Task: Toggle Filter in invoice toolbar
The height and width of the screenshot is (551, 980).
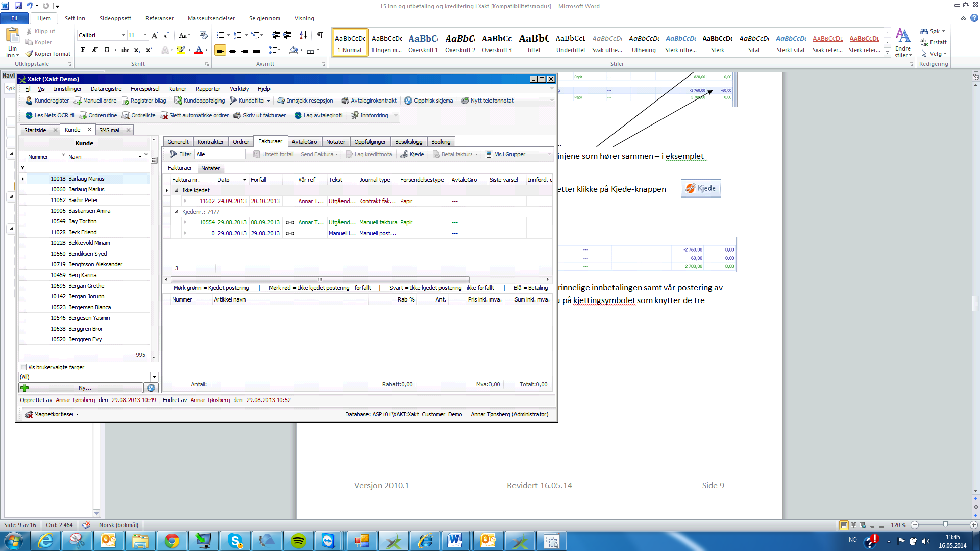Action: (180, 154)
